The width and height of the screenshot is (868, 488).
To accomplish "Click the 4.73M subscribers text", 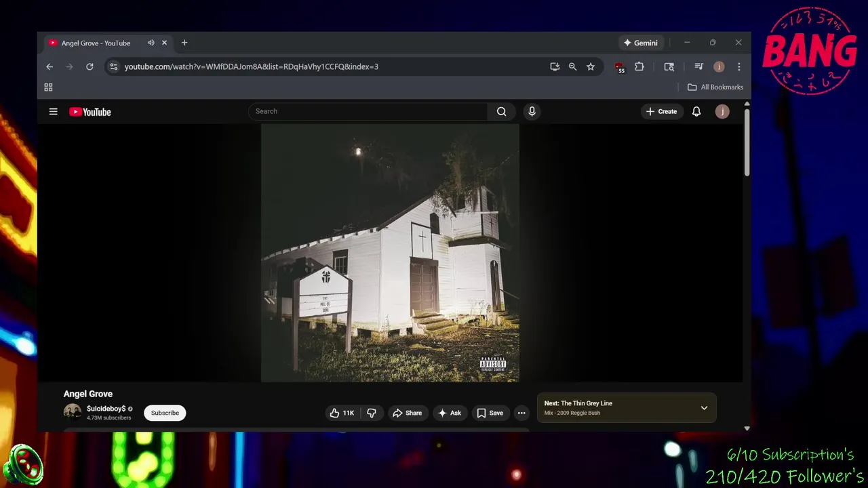I will 108,418.
